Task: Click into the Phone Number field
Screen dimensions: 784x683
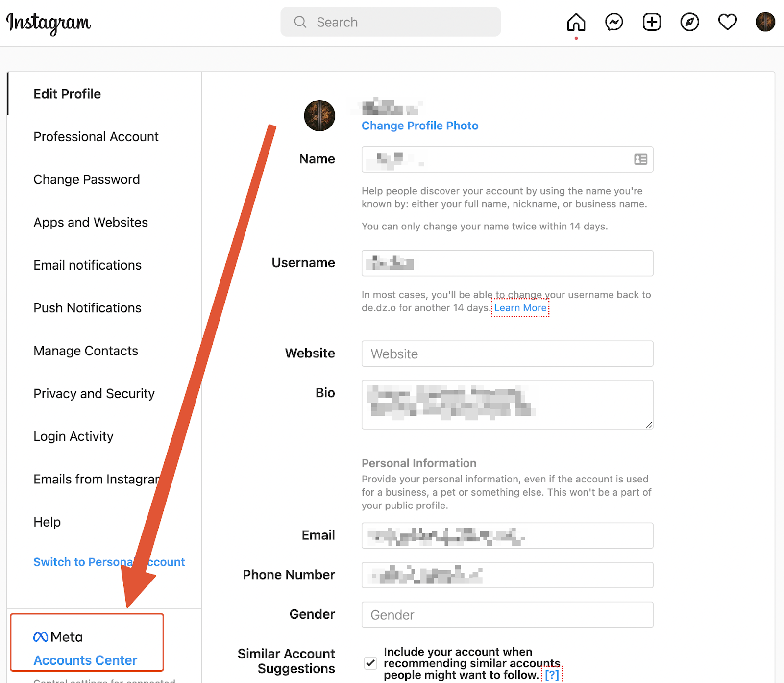Action: [507, 575]
